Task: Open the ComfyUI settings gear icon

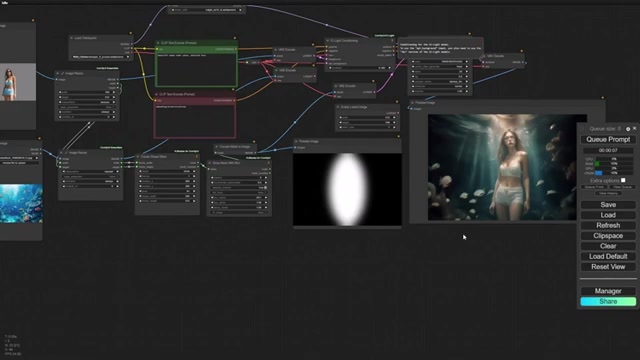Action: click(628, 129)
